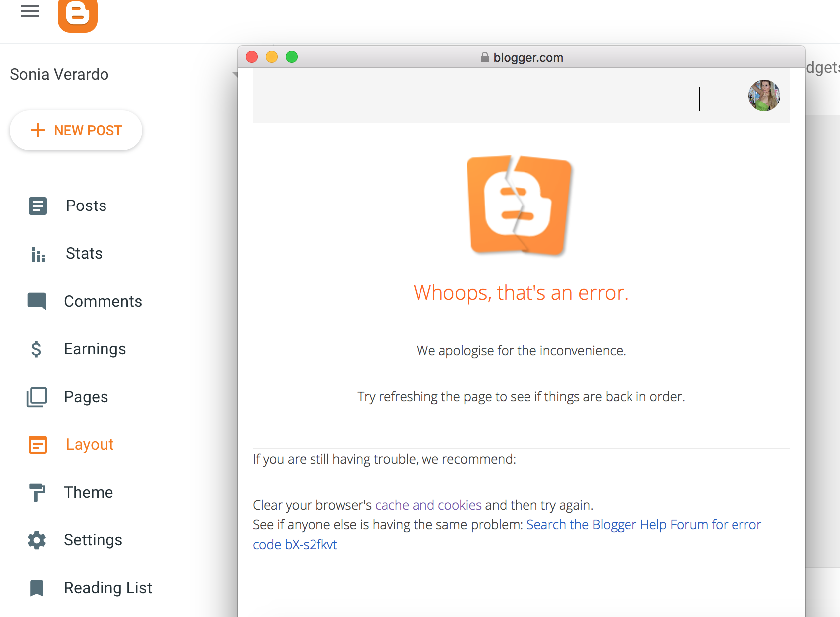
Task: Select the Layout menu item
Action: (x=90, y=445)
